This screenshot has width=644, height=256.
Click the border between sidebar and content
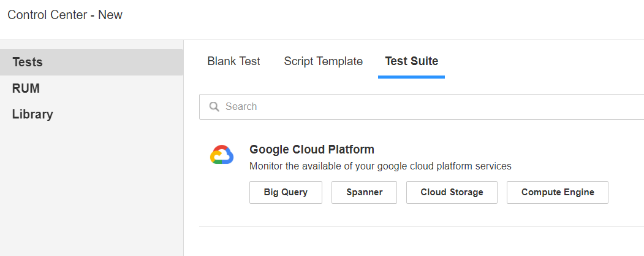coord(184,148)
